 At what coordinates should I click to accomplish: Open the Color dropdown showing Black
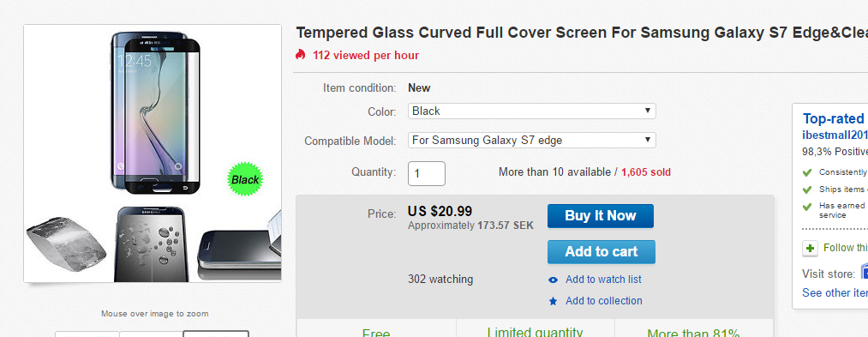532,111
